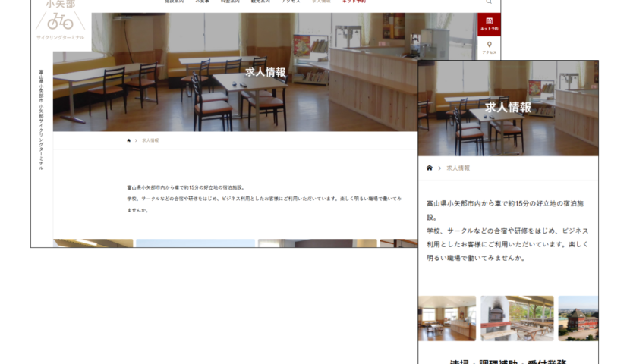Viewport: 630px width, 364px height.
Task: Click 求人情報 link in desktop breadcrumb
Action: (x=150, y=140)
